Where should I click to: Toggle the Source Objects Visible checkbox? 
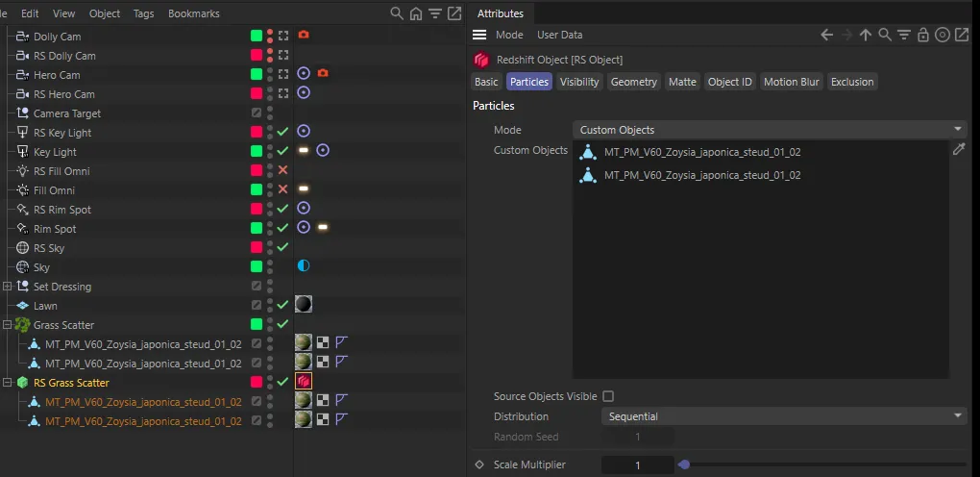pyautogui.click(x=608, y=396)
